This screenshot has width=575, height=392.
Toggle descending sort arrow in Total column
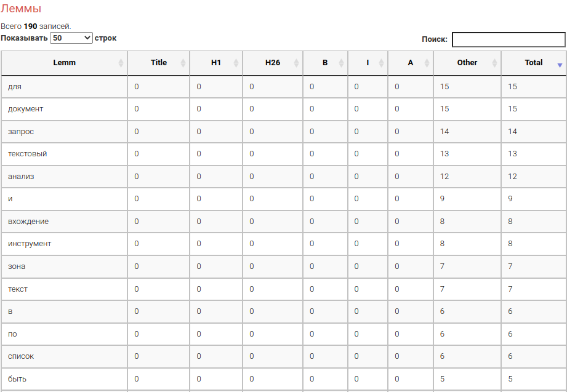[560, 65]
